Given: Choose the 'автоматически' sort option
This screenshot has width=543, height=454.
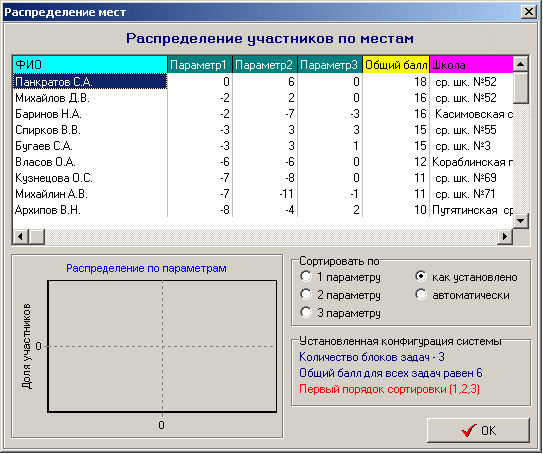Looking at the screenshot, I should (421, 295).
